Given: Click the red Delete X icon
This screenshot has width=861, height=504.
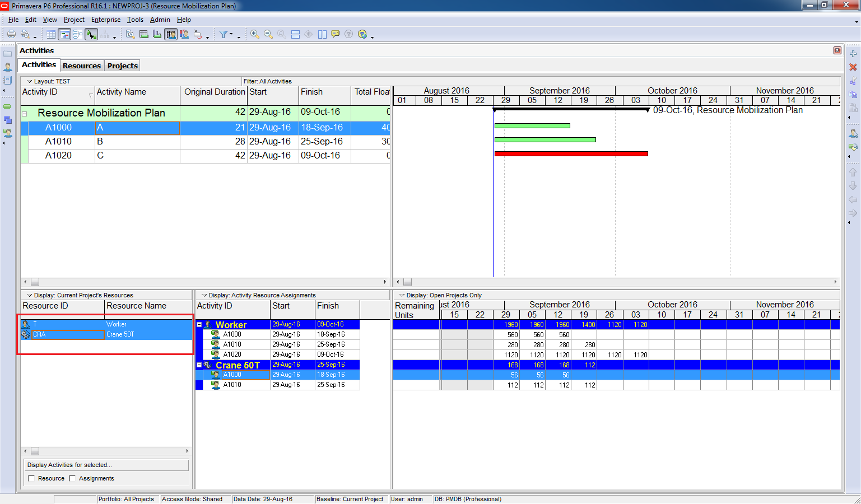Looking at the screenshot, I should [x=853, y=67].
